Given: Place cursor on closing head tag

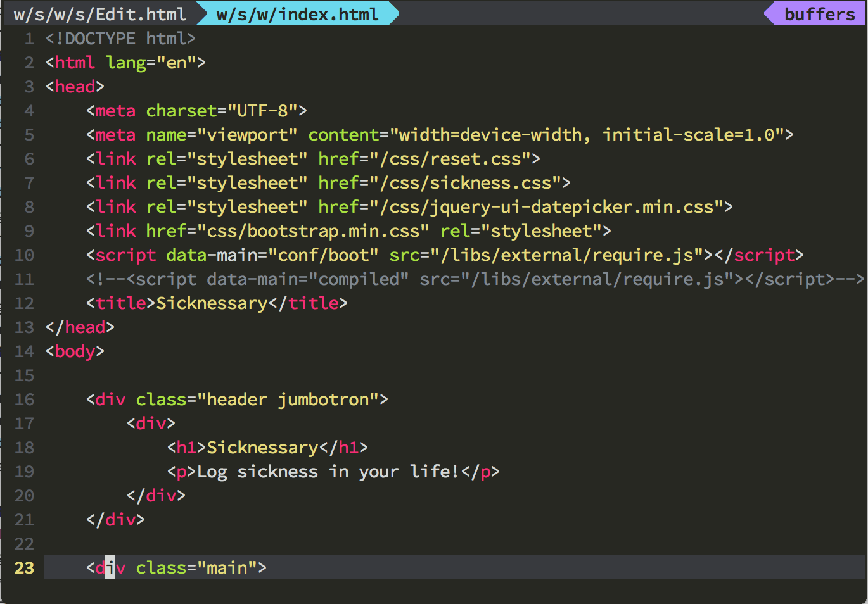Looking at the screenshot, I should click(80, 327).
